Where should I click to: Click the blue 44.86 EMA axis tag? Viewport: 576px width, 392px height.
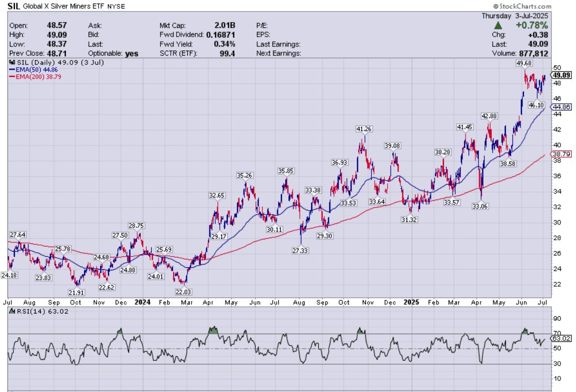tap(562, 107)
